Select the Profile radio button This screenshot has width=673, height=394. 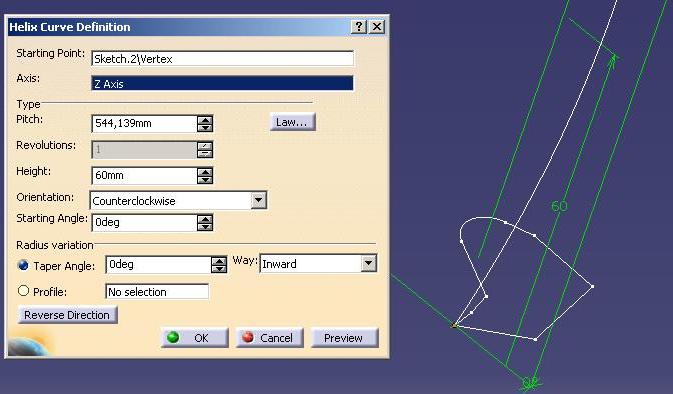click(23, 291)
